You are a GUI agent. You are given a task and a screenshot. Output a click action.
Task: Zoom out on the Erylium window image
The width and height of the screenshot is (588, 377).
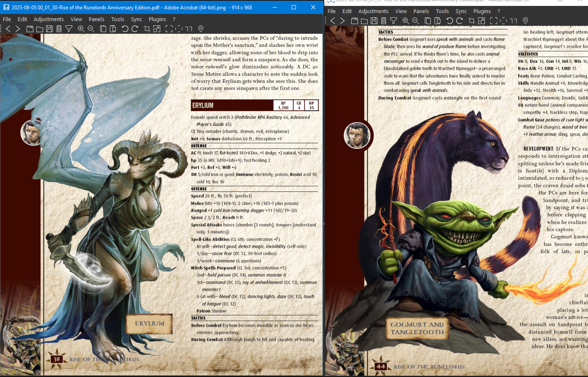pyautogui.click(x=91, y=29)
